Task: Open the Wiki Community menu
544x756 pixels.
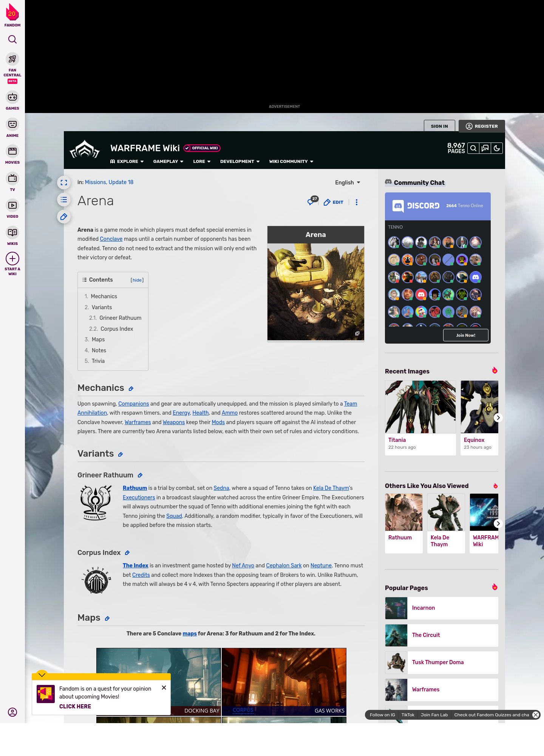Action: click(291, 161)
